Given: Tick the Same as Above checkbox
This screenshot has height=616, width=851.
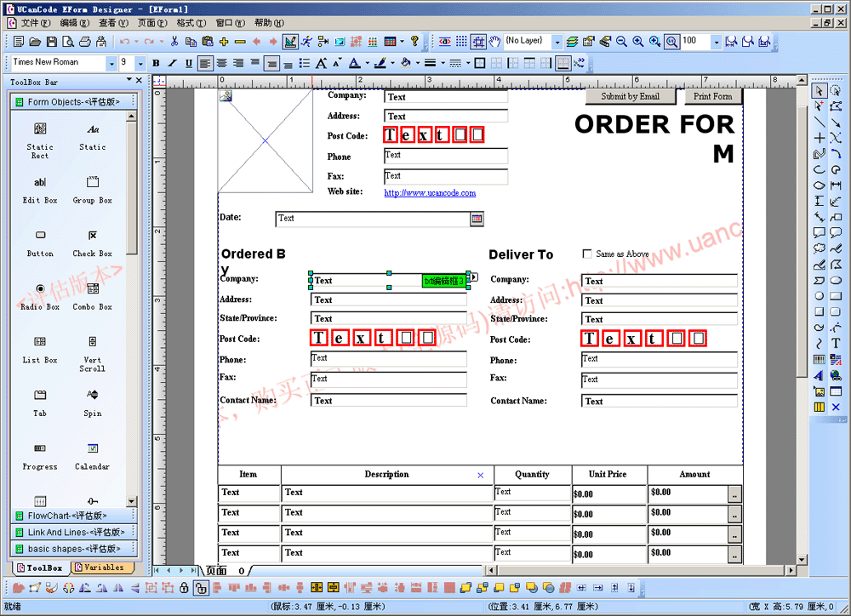Looking at the screenshot, I should (587, 254).
